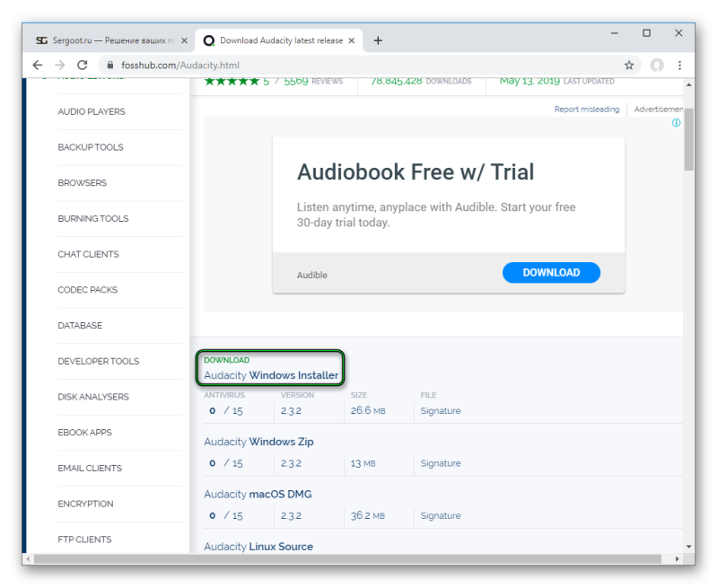
Task: Open the Chat Clients category
Action: point(88,254)
